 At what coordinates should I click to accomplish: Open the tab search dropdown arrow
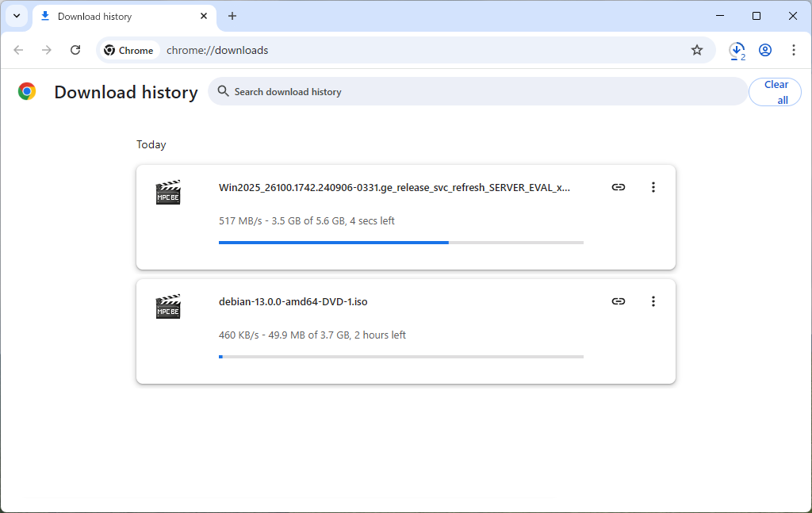click(x=17, y=16)
